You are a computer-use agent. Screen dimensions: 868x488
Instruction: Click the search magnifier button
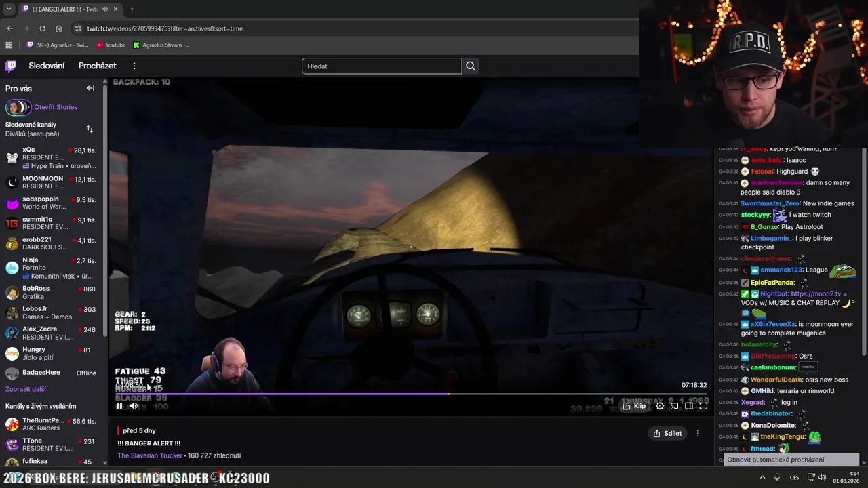pos(471,66)
